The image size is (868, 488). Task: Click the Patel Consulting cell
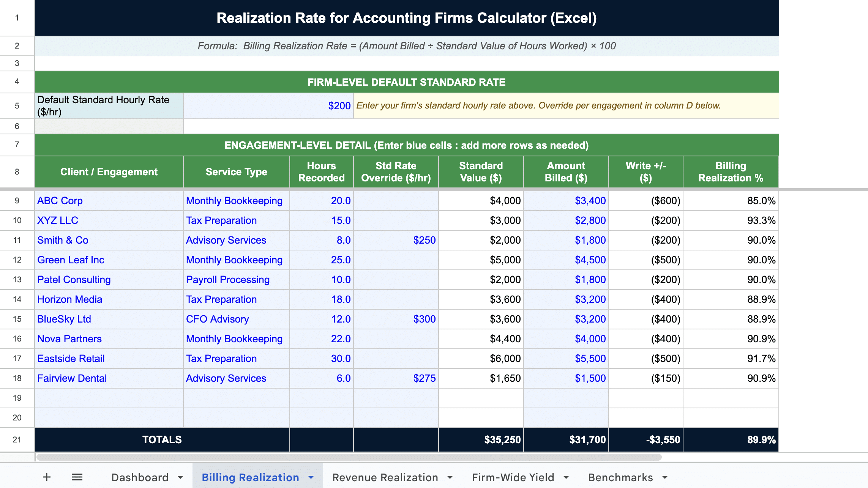(x=109, y=280)
